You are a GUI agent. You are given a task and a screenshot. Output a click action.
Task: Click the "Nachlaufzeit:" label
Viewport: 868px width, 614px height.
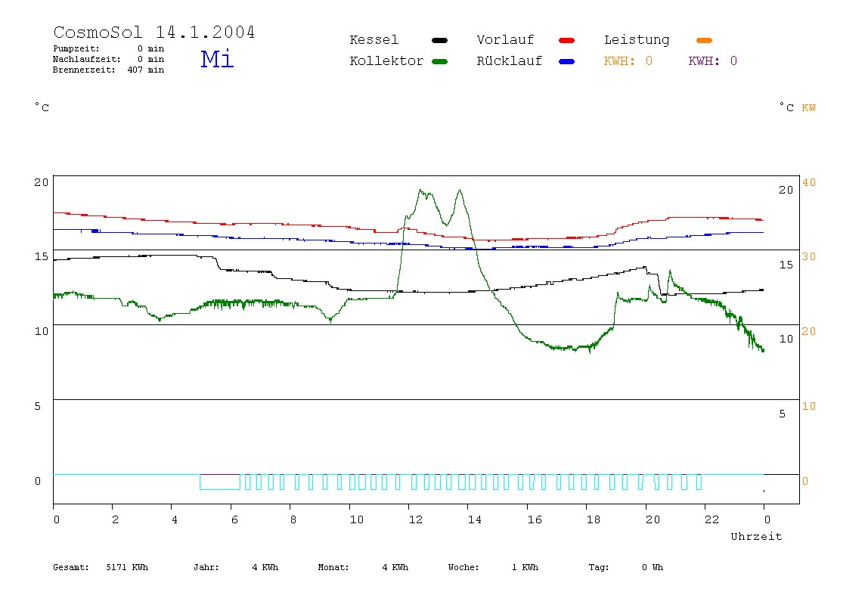click(87, 59)
